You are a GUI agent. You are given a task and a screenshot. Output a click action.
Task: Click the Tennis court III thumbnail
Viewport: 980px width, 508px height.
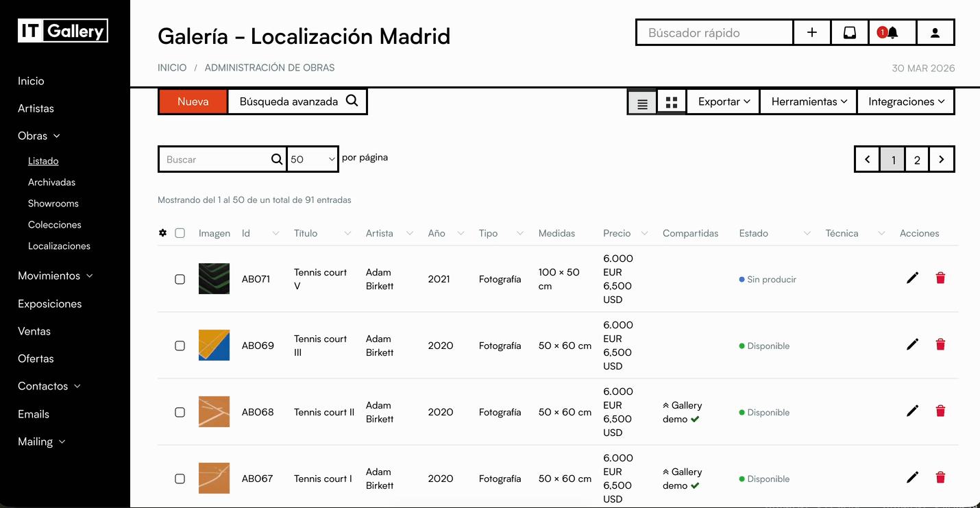(x=214, y=346)
